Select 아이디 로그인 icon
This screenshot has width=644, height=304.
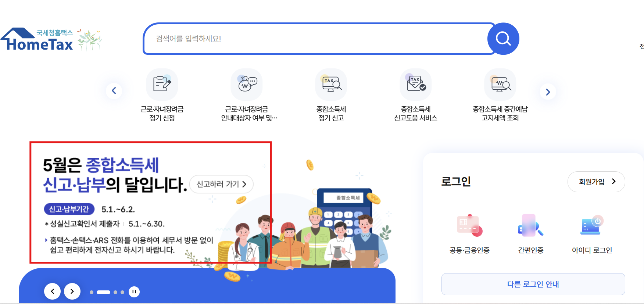click(x=592, y=225)
